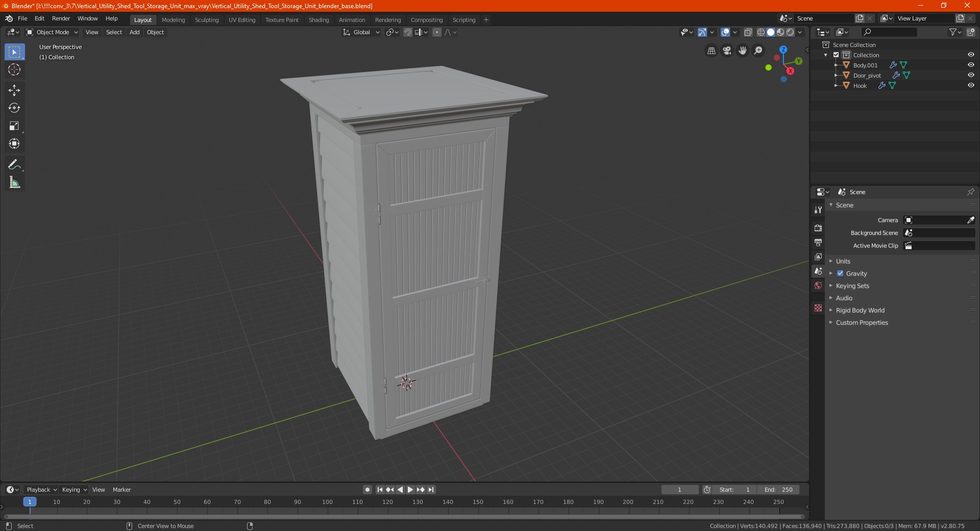Select the Measure tool
The image size is (980, 531).
14,182
